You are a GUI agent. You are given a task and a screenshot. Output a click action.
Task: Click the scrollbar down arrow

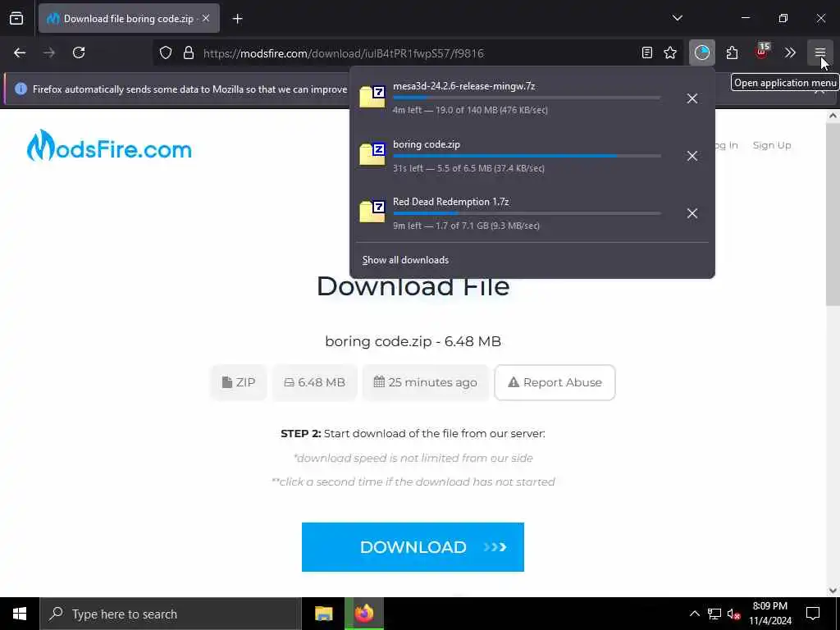coord(833,591)
